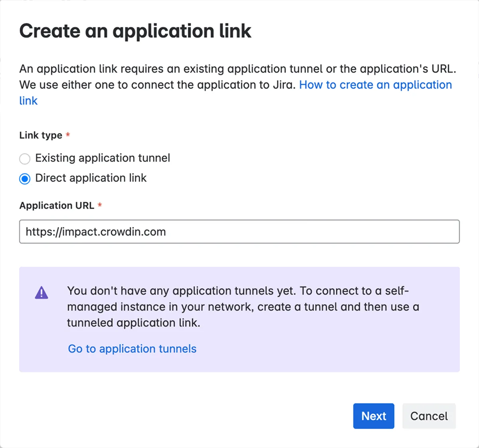Click the Link type required label

(x=41, y=135)
